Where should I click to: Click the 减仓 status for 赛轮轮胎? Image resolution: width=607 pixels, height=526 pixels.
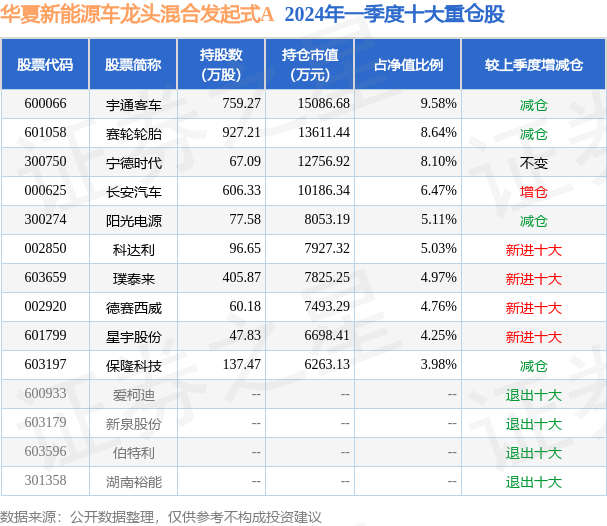533,134
